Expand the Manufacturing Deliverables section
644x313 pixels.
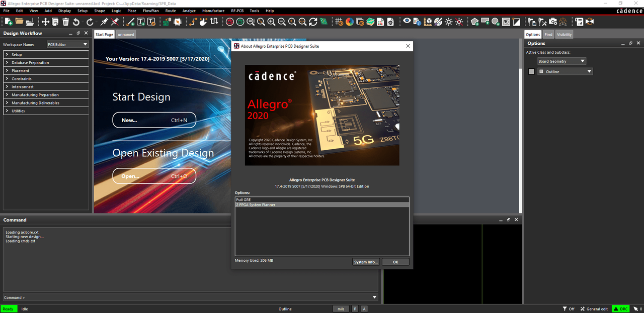click(x=46, y=103)
